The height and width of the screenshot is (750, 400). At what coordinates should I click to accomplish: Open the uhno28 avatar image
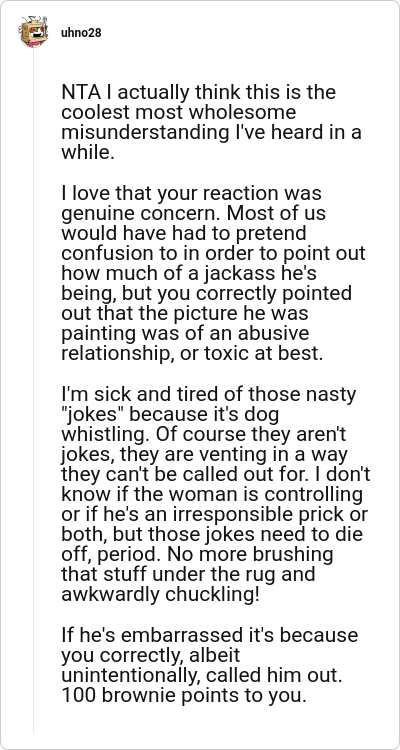(33, 32)
